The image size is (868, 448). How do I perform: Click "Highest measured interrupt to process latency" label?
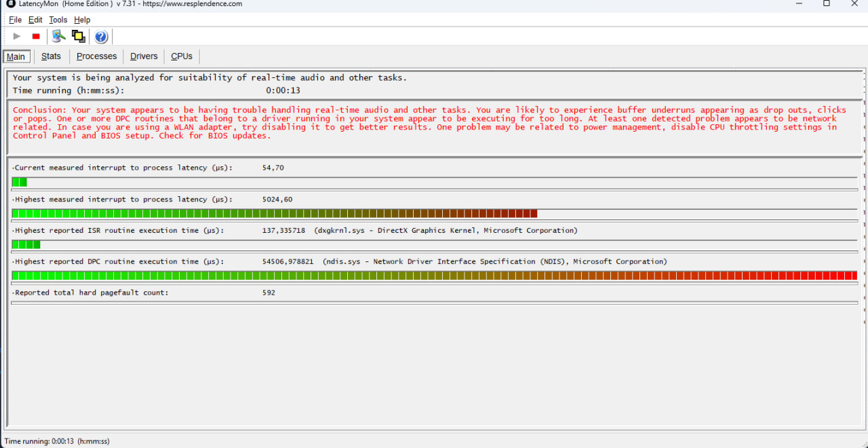122,200
